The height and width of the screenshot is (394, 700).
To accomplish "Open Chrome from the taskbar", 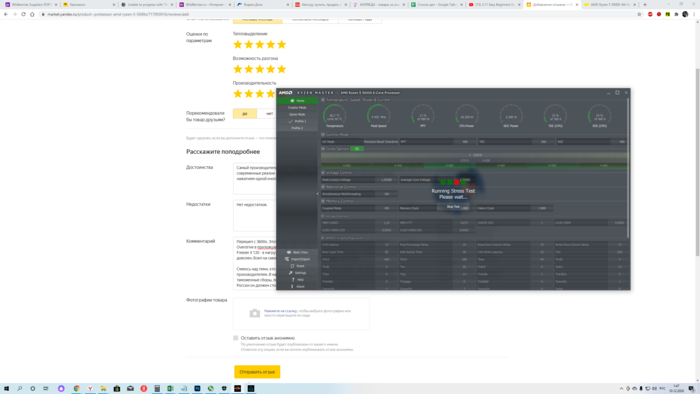I will tap(77, 389).
